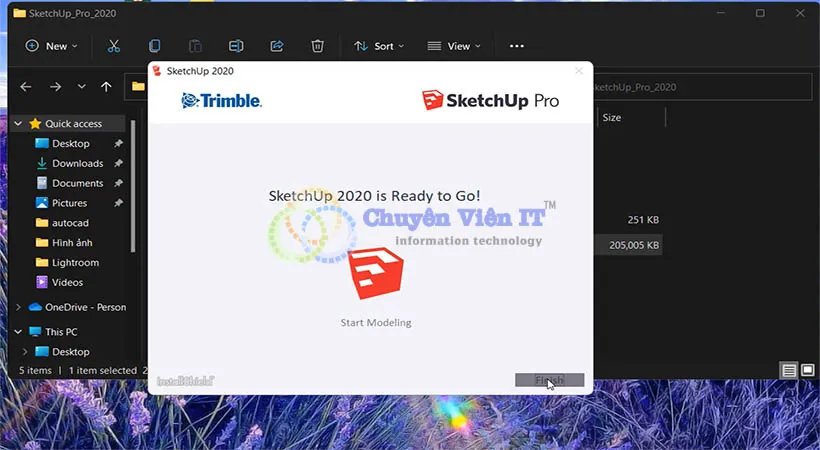
Task: Minimize the File Explorer window
Action: pos(721,13)
